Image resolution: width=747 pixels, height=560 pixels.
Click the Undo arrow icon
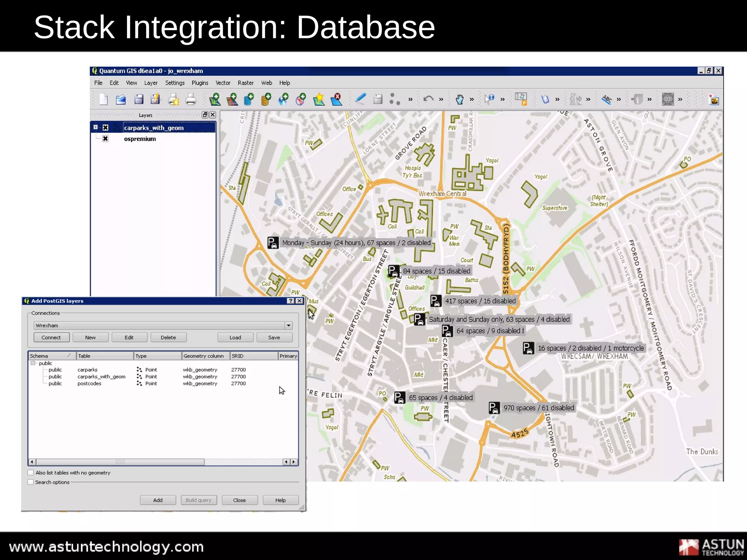(x=428, y=99)
